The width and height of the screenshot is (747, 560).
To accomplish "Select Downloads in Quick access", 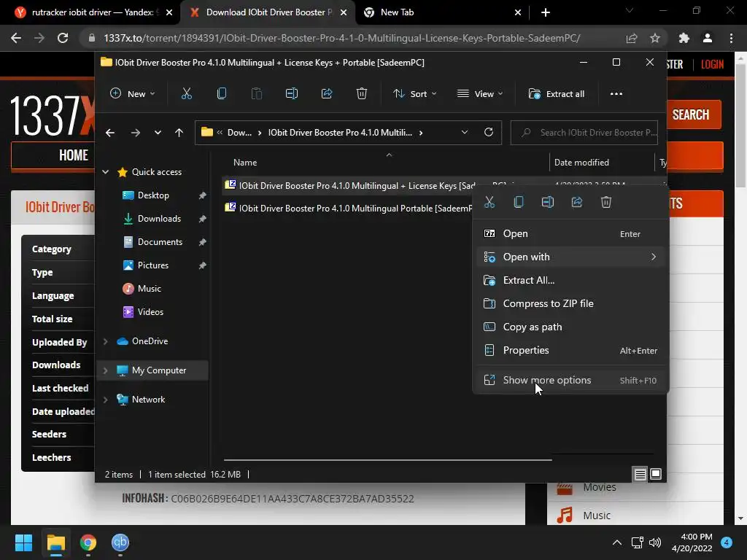I will click(x=159, y=219).
